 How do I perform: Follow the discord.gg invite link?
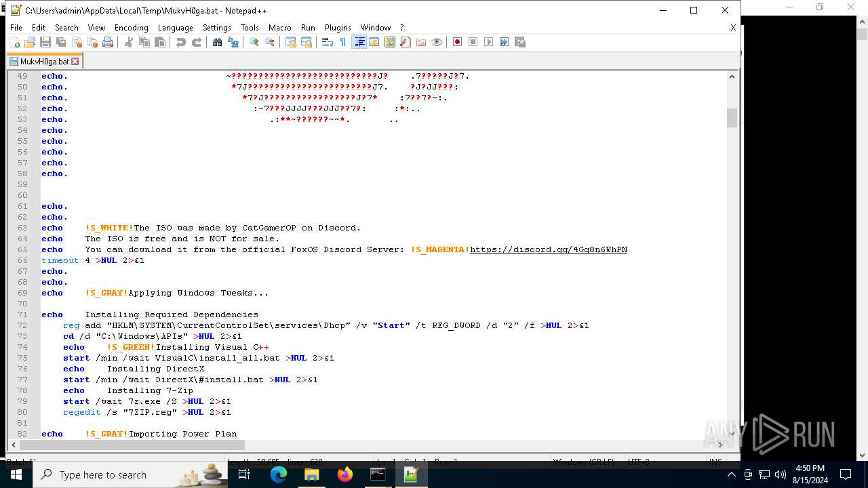coord(549,249)
